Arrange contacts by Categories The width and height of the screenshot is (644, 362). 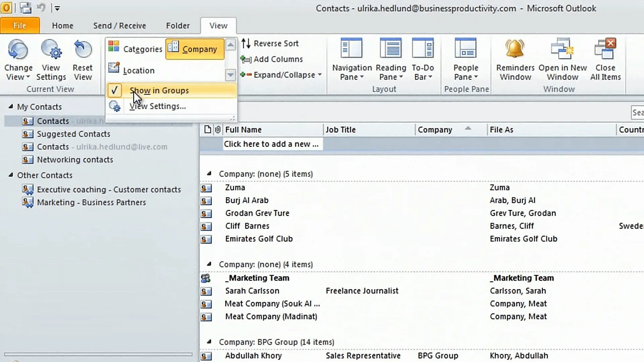tap(135, 49)
